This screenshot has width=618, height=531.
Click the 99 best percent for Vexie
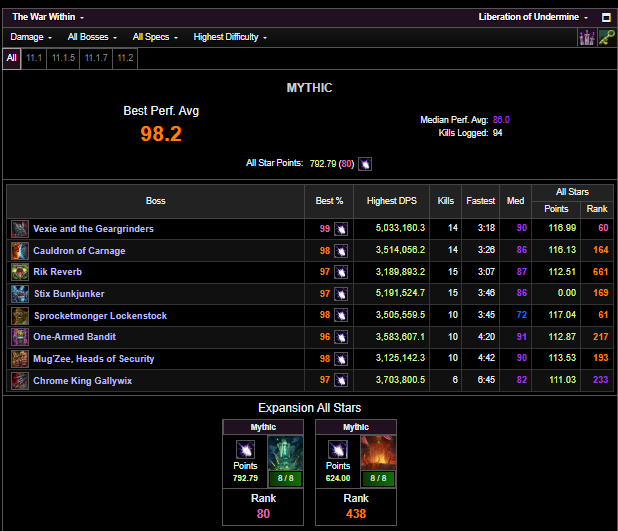click(325, 229)
